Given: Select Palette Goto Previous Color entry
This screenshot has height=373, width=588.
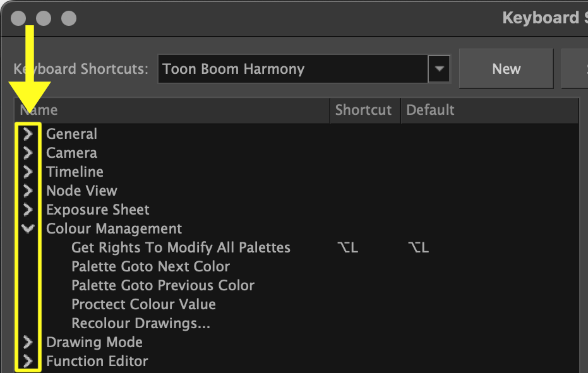Looking at the screenshot, I should point(163,286).
